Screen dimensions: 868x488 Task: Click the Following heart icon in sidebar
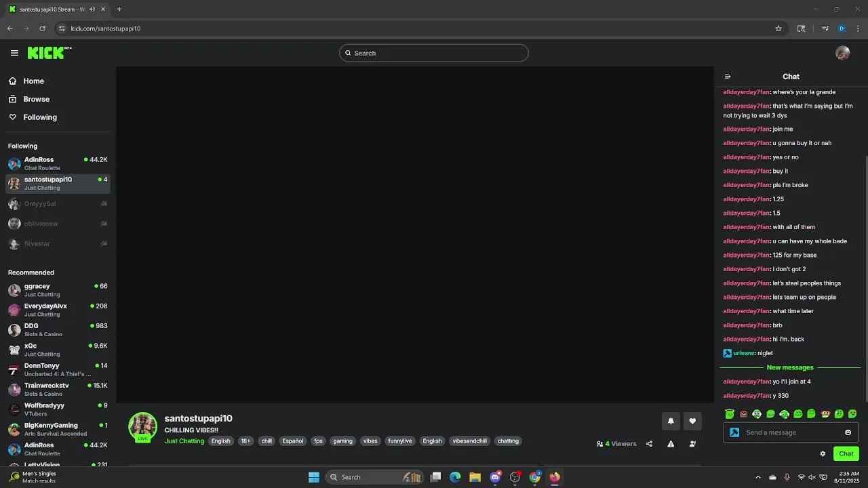[13, 117]
